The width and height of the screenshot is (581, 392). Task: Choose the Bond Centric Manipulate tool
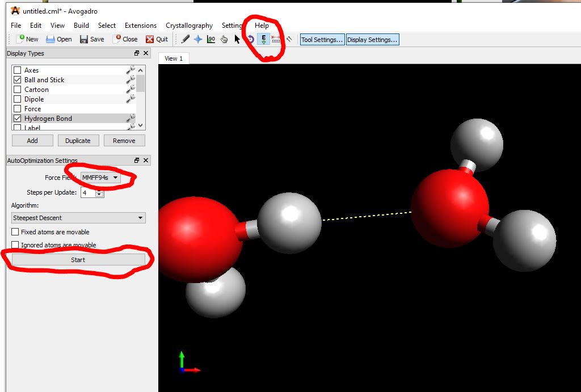coord(211,39)
